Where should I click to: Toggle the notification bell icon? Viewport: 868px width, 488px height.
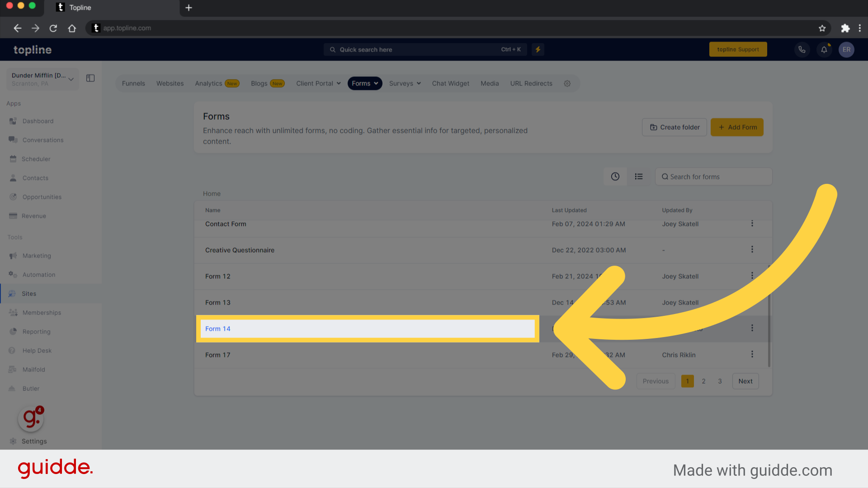(824, 49)
